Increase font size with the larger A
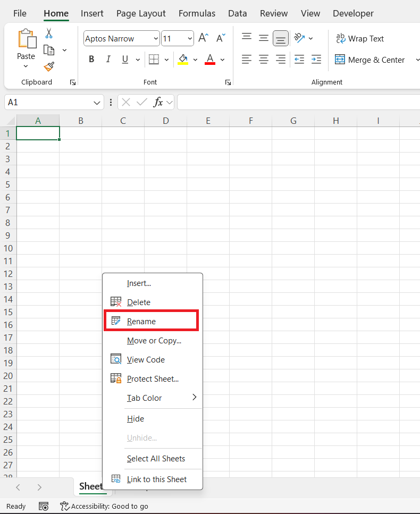420x514 pixels. tap(203, 38)
